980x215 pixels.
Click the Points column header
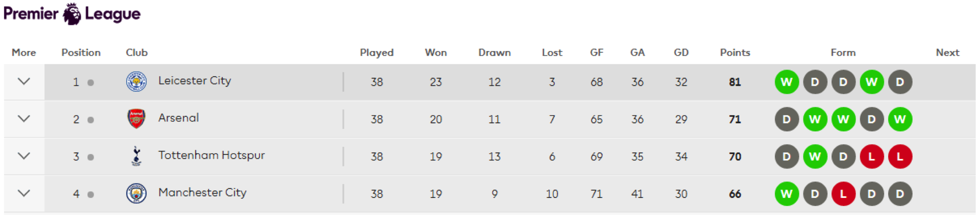(x=735, y=53)
